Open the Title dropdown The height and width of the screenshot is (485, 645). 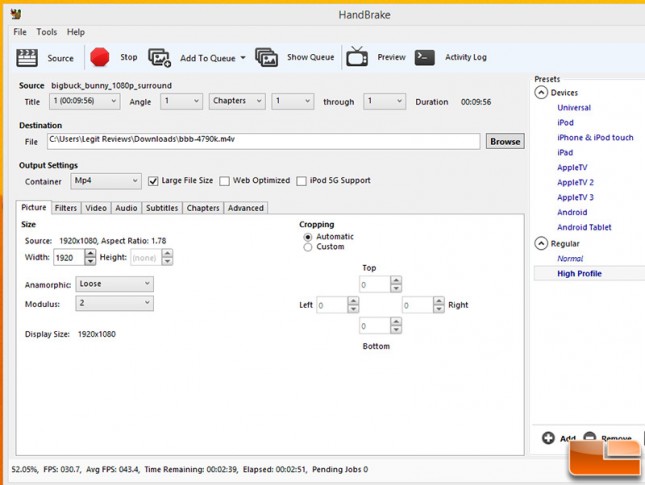[85, 101]
